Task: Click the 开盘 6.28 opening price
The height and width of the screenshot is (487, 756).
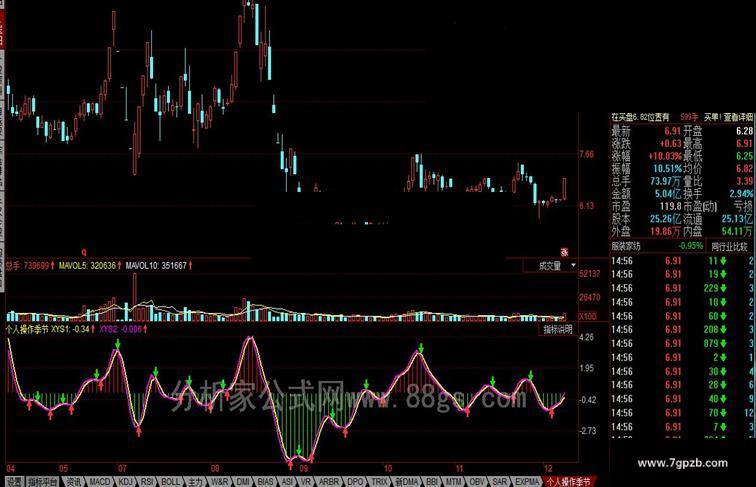Action: tap(718, 131)
